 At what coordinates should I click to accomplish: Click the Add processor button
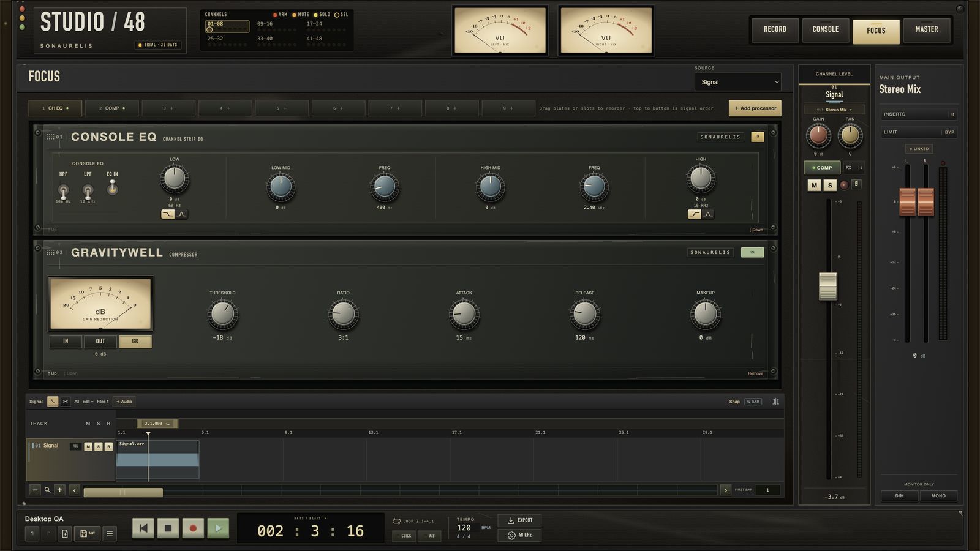click(x=755, y=108)
